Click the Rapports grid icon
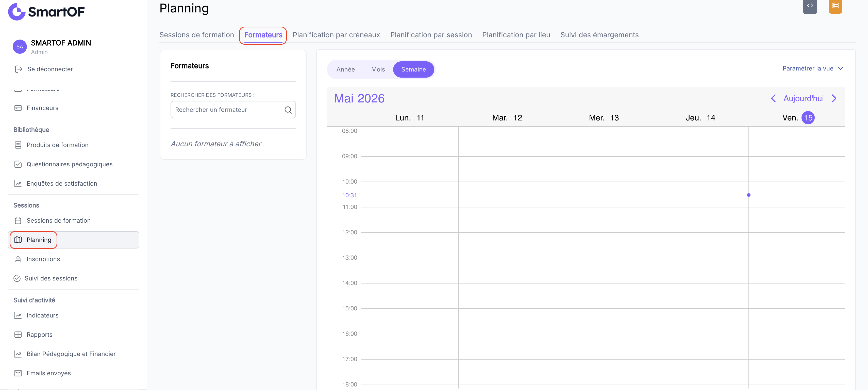 [18, 334]
